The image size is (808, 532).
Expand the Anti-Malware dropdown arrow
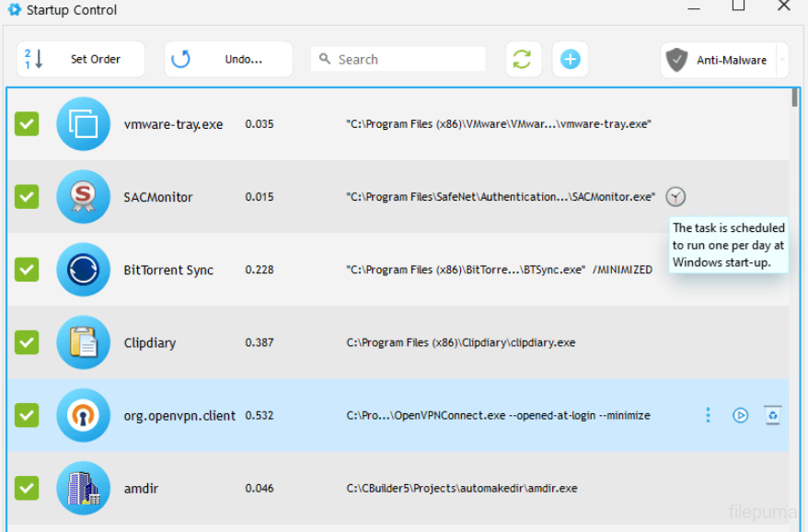(782, 61)
